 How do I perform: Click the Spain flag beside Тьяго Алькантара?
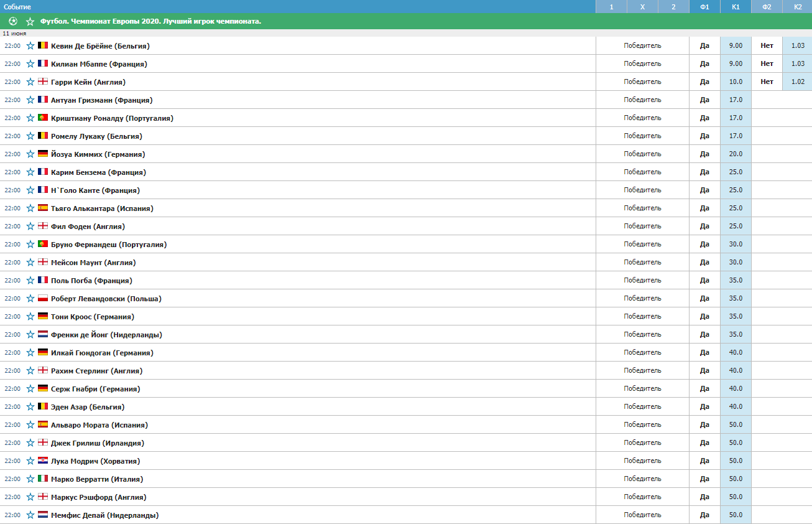coord(43,208)
